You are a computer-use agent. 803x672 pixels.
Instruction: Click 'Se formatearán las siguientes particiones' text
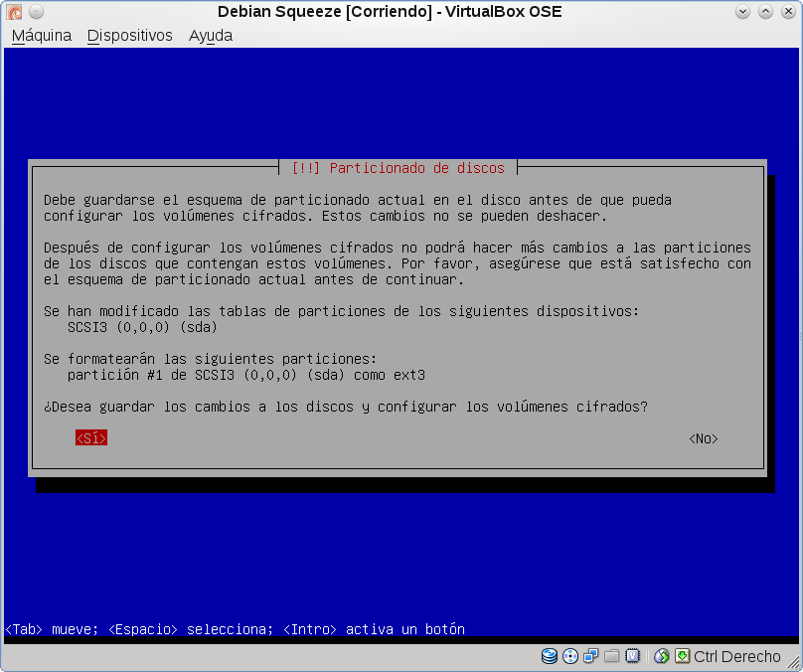[x=210, y=359]
